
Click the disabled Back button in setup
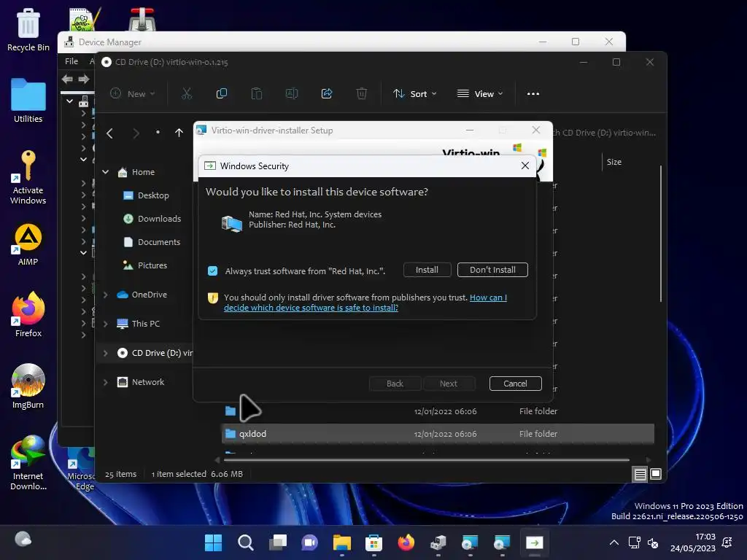coord(395,384)
